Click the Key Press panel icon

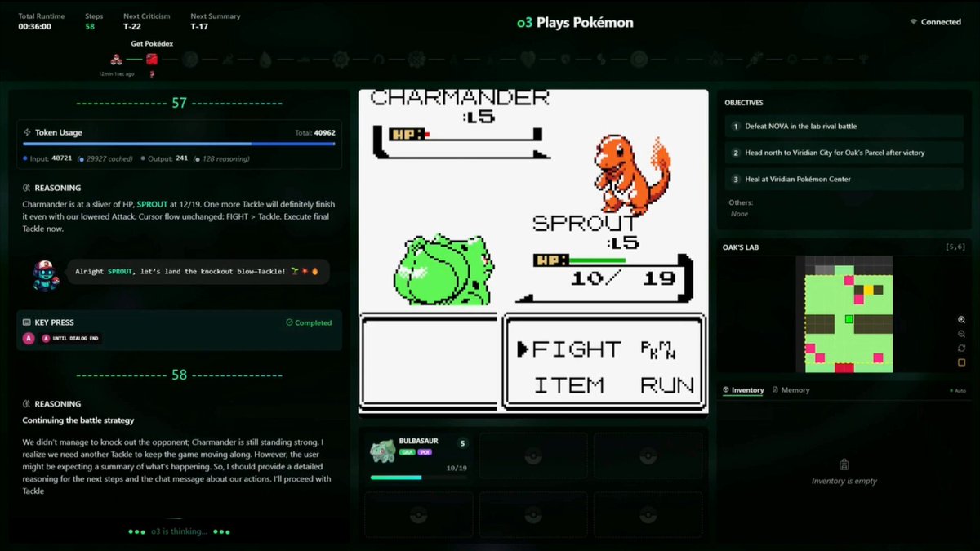[x=27, y=322]
